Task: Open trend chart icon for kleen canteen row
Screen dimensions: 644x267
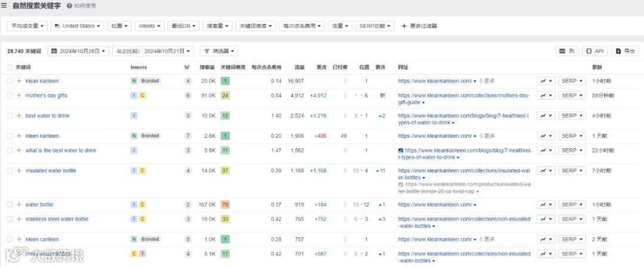Action: 546,239
